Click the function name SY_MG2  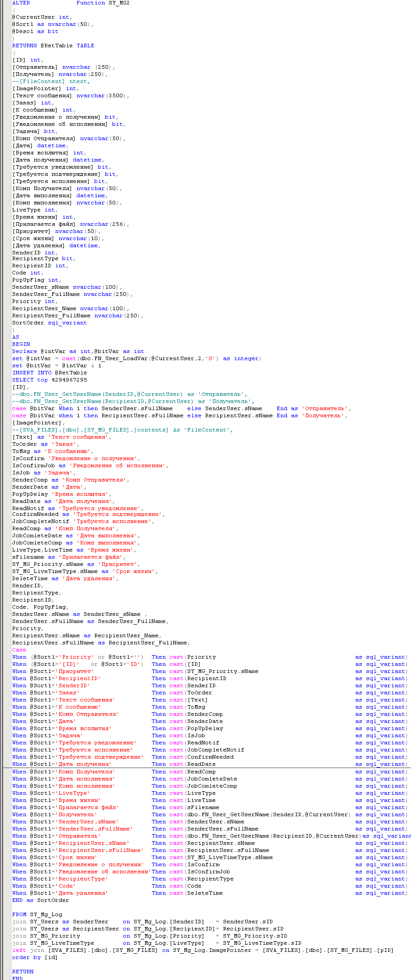[x=119, y=3]
